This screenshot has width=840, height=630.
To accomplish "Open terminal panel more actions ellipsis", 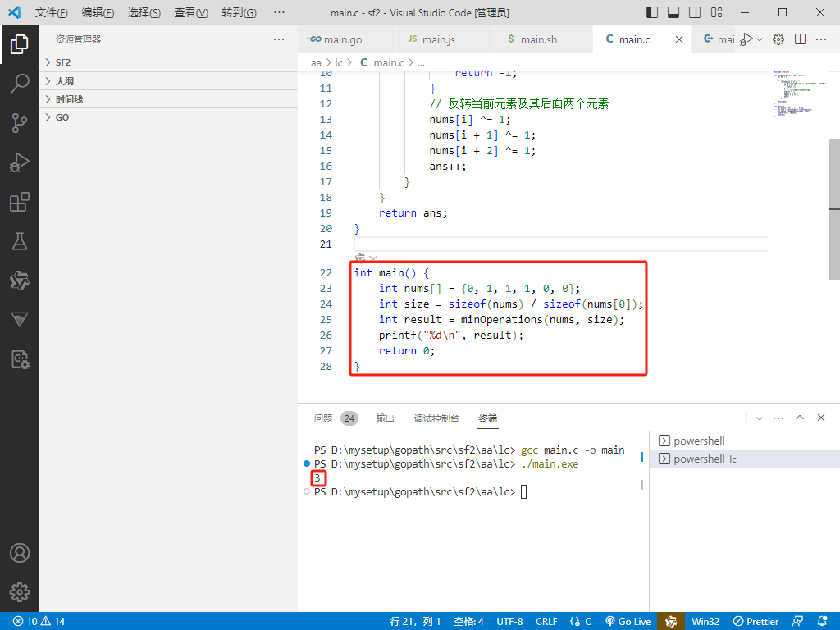I will pos(778,418).
